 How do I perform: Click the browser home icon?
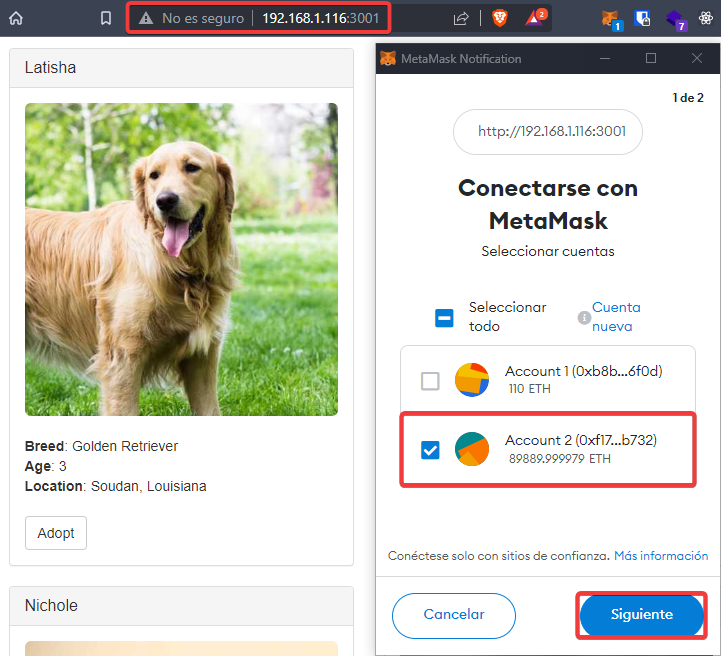(16, 18)
